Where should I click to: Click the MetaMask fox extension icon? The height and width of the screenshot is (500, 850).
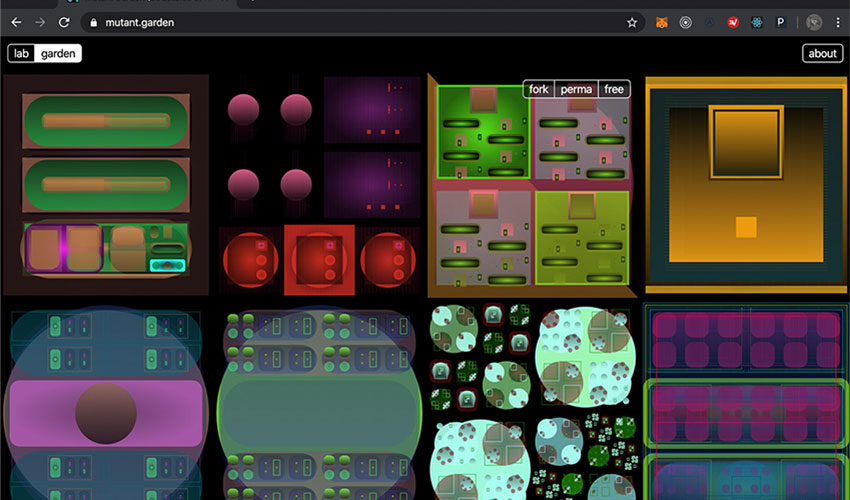(661, 22)
